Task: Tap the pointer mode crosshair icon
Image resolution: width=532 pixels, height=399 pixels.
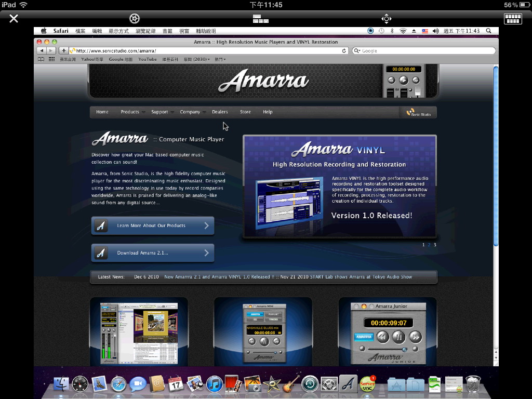Action: pyautogui.click(x=387, y=19)
